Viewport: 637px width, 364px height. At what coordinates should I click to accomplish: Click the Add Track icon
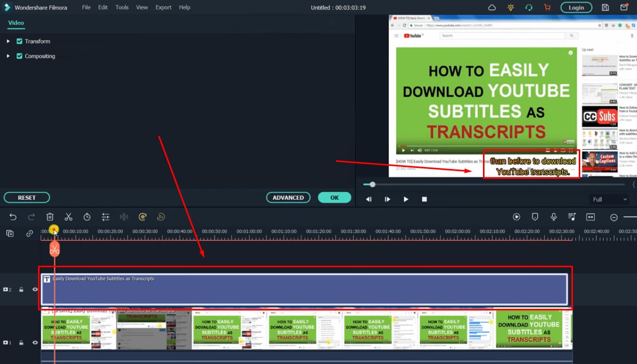tap(10, 233)
